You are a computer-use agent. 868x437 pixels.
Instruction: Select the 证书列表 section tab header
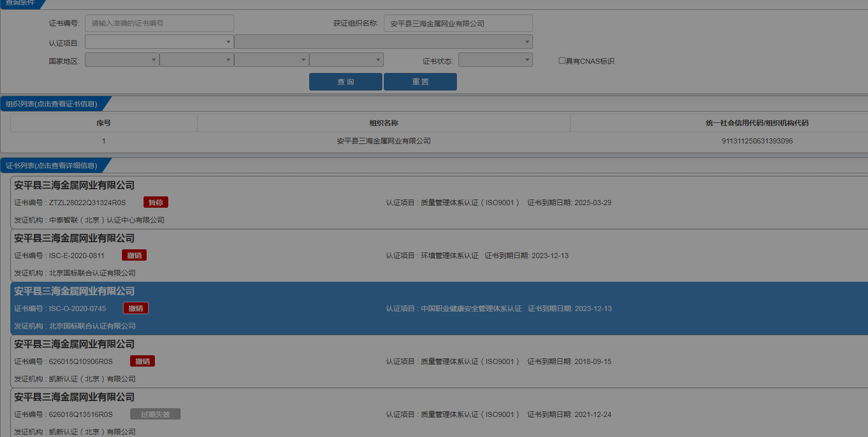coord(51,166)
